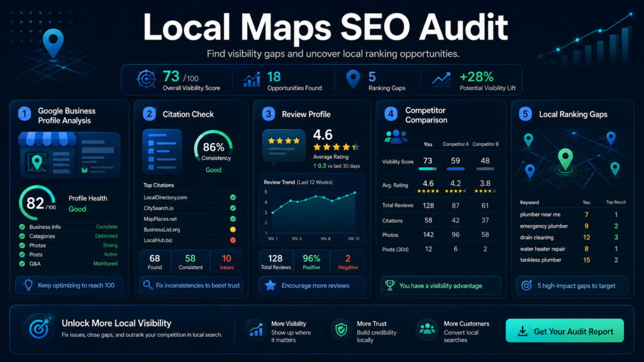Click the More Trust shield icon
The image size is (644, 362).
point(341,329)
